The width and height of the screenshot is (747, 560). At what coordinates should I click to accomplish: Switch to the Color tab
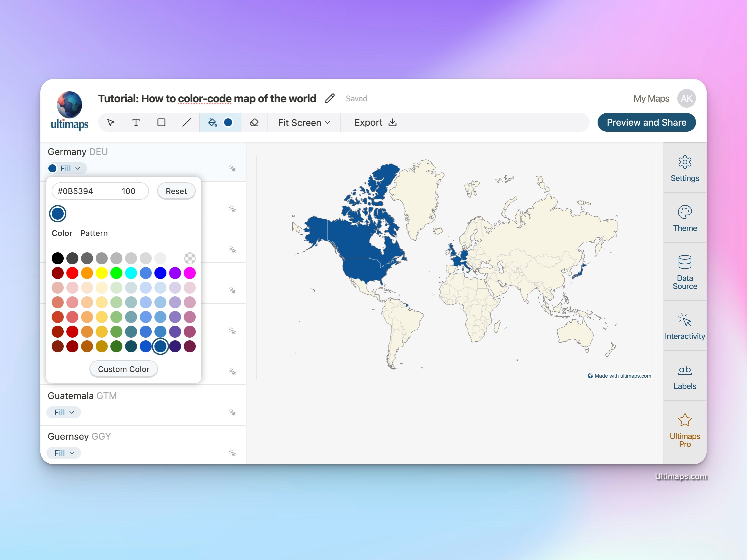pos(62,233)
